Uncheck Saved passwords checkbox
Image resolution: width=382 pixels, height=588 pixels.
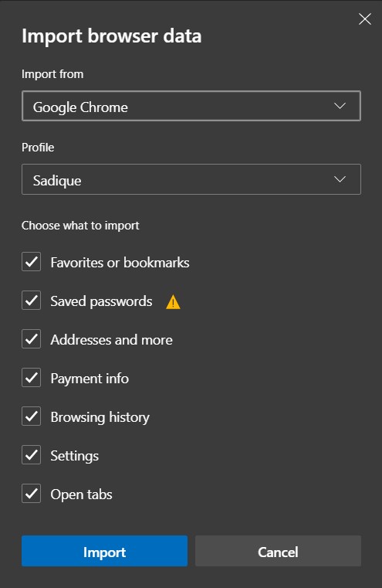[x=31, y=300]
